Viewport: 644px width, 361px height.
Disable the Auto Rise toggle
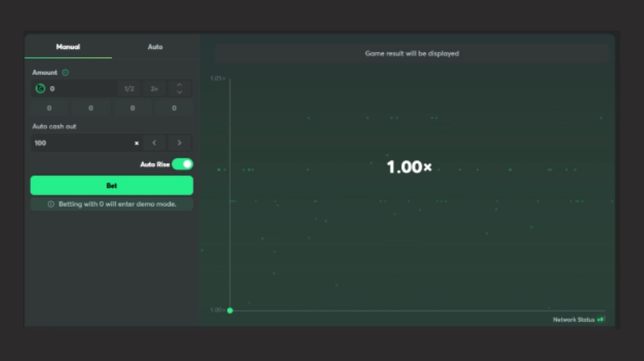tap(183, 164)
